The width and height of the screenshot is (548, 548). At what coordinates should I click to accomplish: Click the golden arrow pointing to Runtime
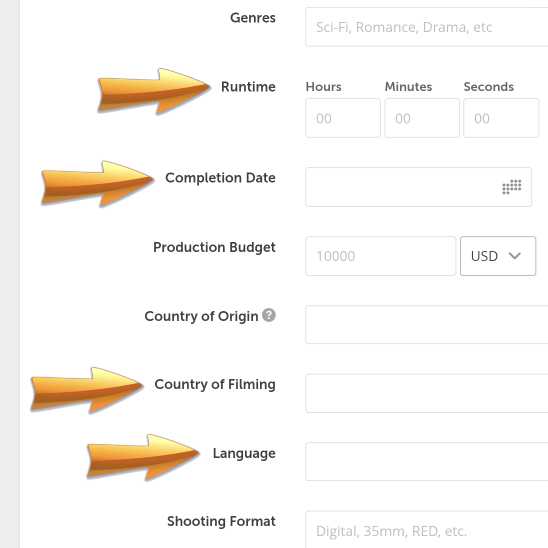click(154, 91)
